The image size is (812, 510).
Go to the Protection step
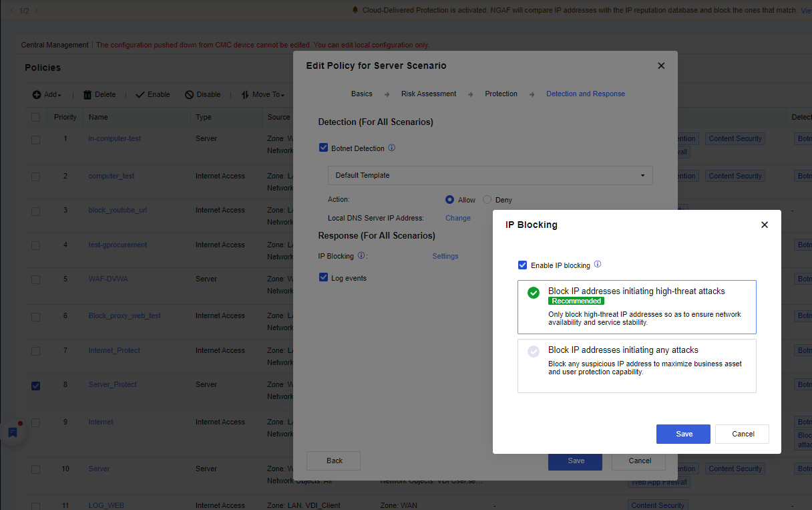pos(501,94)
